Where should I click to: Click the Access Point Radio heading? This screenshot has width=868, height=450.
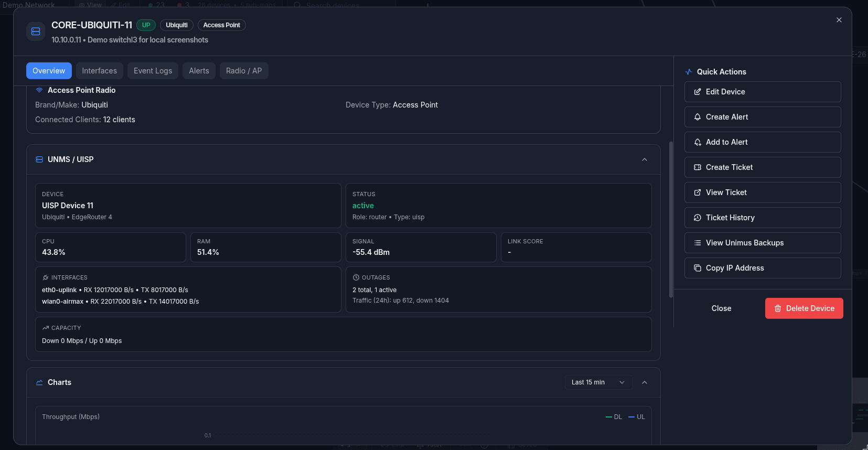82,90
